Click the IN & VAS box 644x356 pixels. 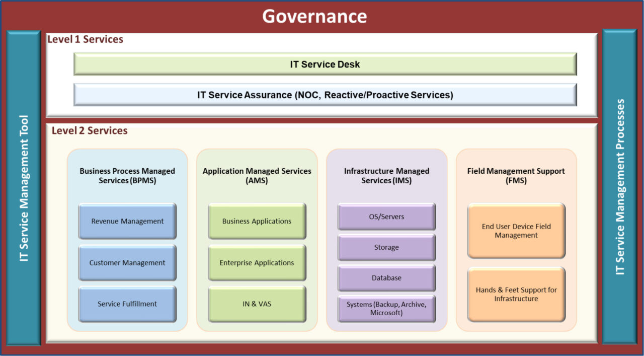[257, 304]
